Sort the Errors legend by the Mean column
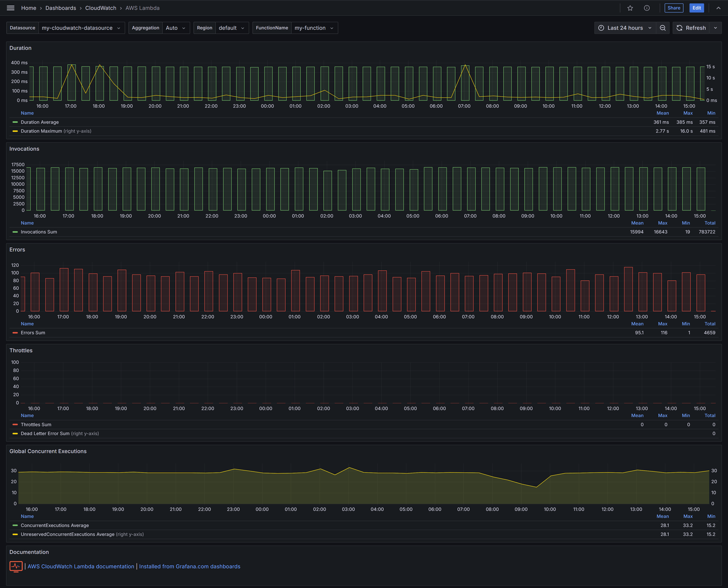 pos(637,324)
